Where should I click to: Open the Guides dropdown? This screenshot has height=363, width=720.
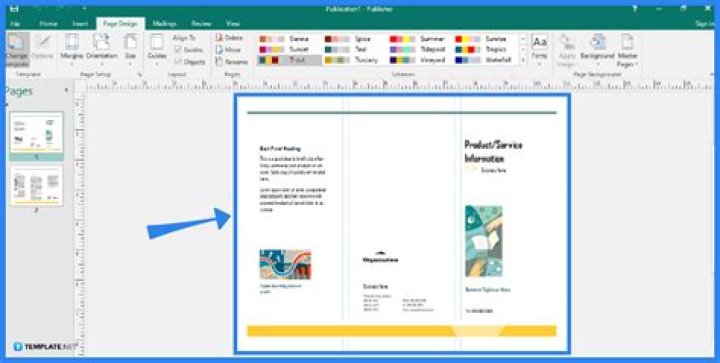(x=157, y=50)
